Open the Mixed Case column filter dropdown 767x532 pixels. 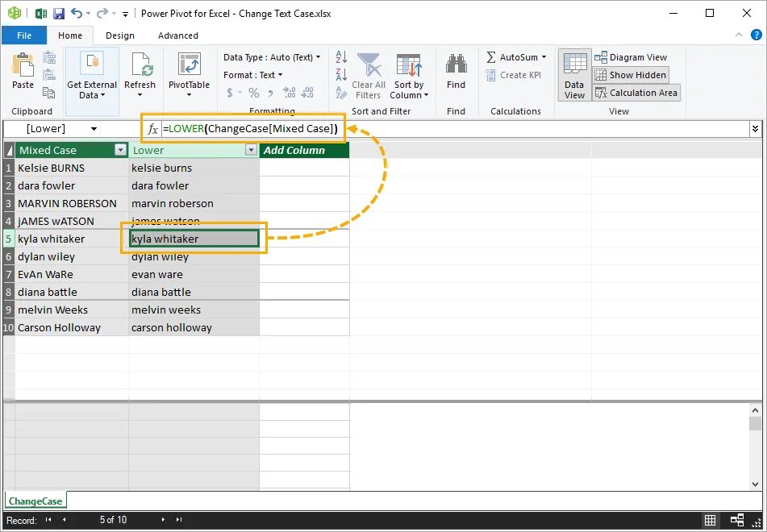pos(120,150)
